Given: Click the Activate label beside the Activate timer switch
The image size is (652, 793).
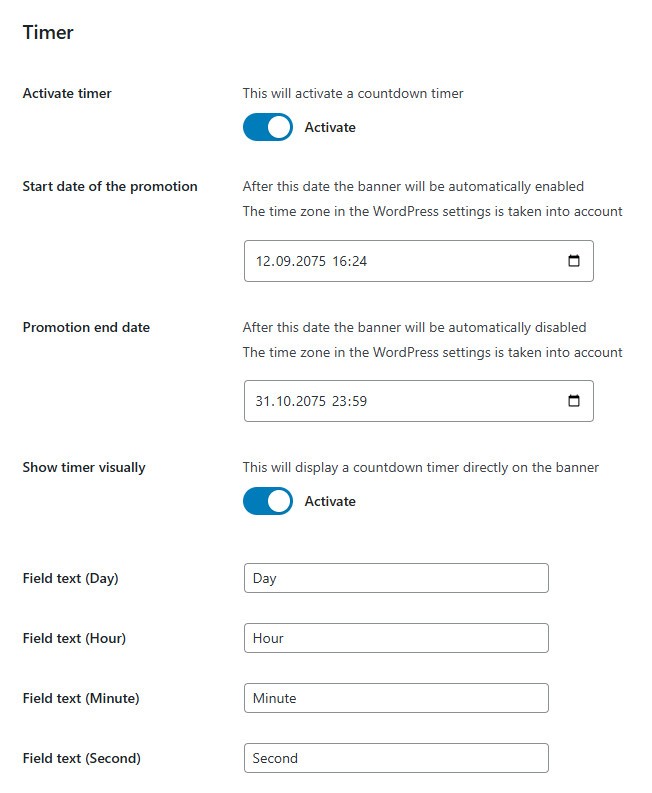Looking at the screenshot, I should pos(330,127).
